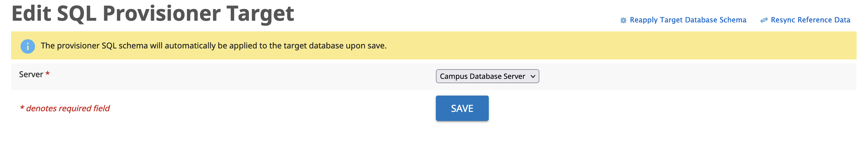Image resolution: width=868 pixels, height=154 pixels.
Task: Click the gear icon beside Reapply Target Database Schema
Action: (623, 20)
